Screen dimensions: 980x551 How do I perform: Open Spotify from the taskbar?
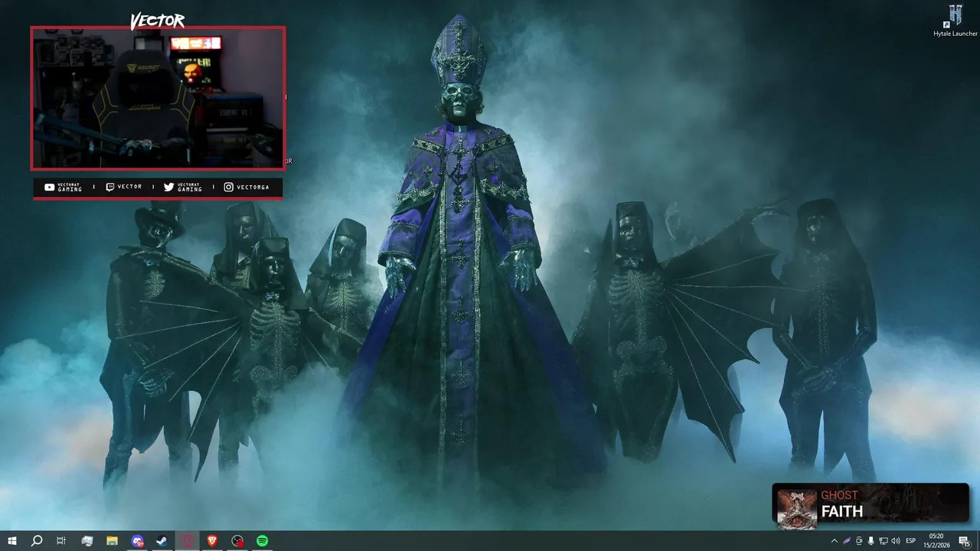(263, 541)
